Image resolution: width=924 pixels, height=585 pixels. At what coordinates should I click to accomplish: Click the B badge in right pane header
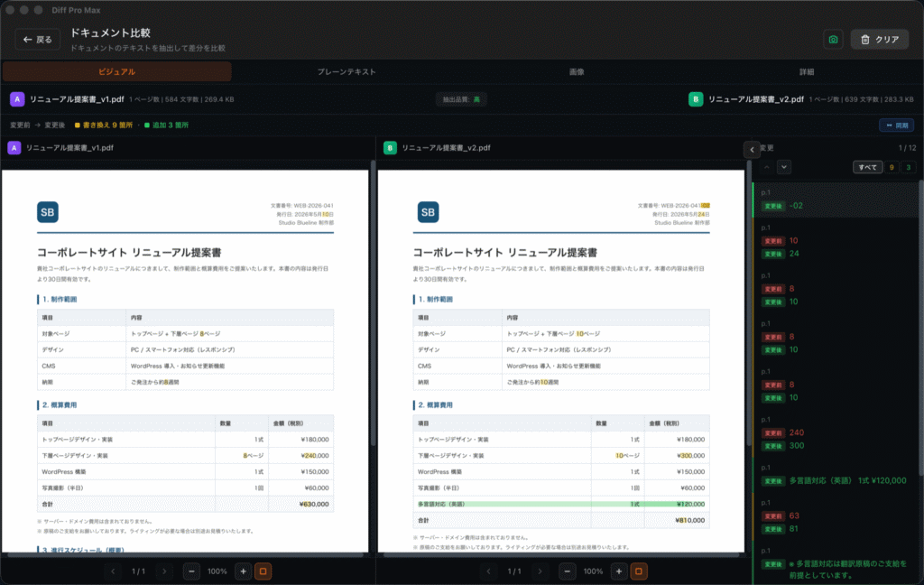(390, 147)
